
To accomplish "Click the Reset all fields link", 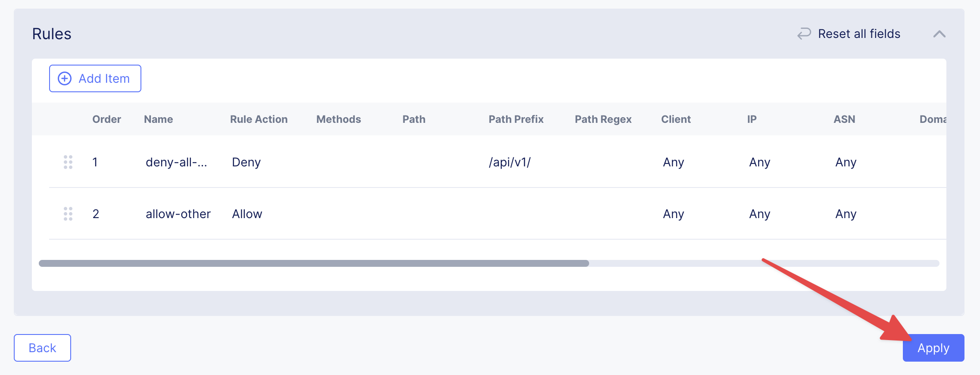I will click(x=859, y=34).
